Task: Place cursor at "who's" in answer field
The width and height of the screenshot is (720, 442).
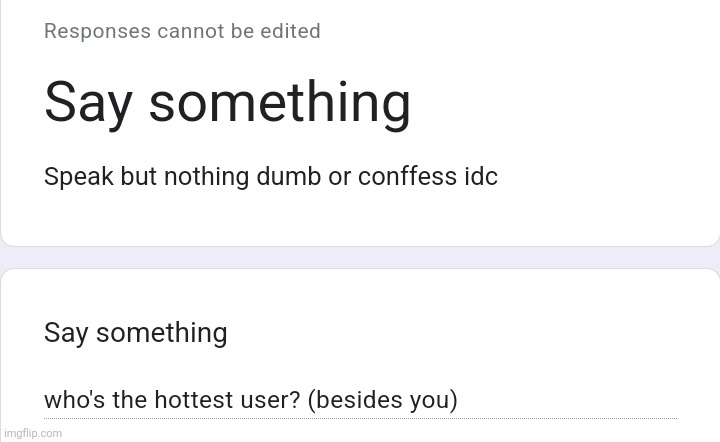Action: (x=71, y=401)
